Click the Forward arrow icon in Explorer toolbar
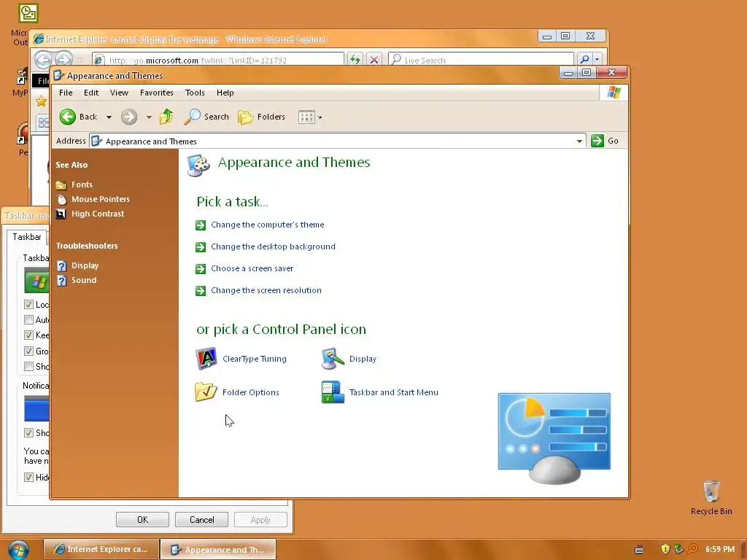The height and width of the screenshot is (560, 747). (129, 117)
